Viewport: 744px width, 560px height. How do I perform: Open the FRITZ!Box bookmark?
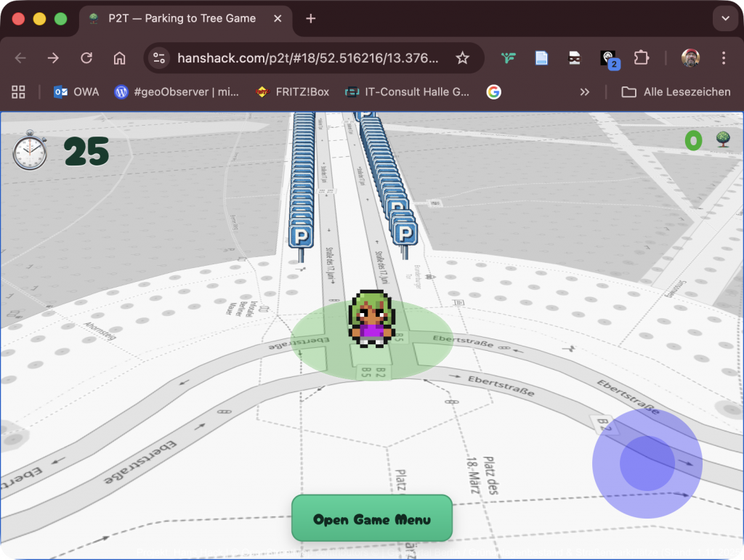292,92
